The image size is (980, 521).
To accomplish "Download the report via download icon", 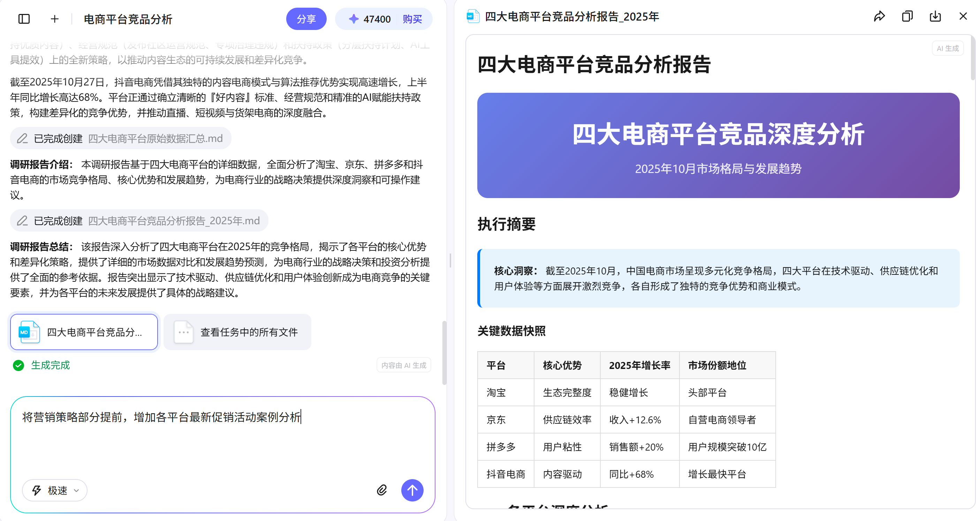I will click(935, 16).
